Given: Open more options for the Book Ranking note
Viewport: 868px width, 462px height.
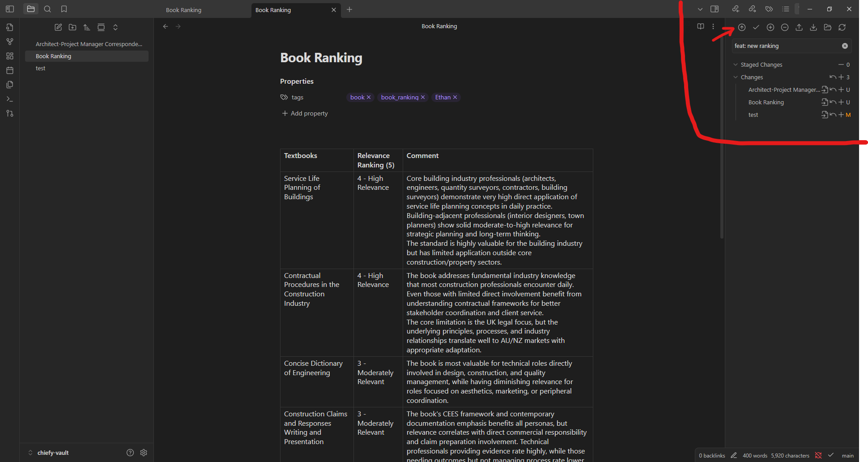Looking at the screenshot, I should (x=713, y=26).
